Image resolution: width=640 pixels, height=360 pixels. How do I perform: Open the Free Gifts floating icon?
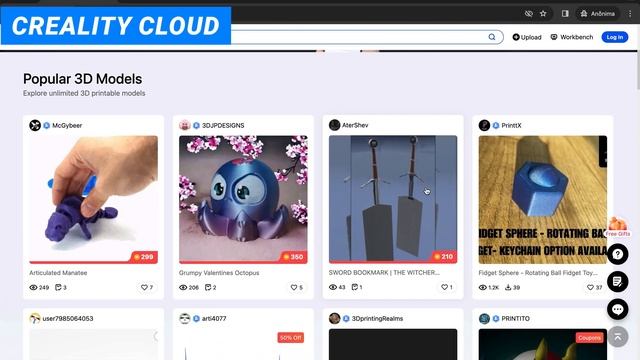point(618,227)
